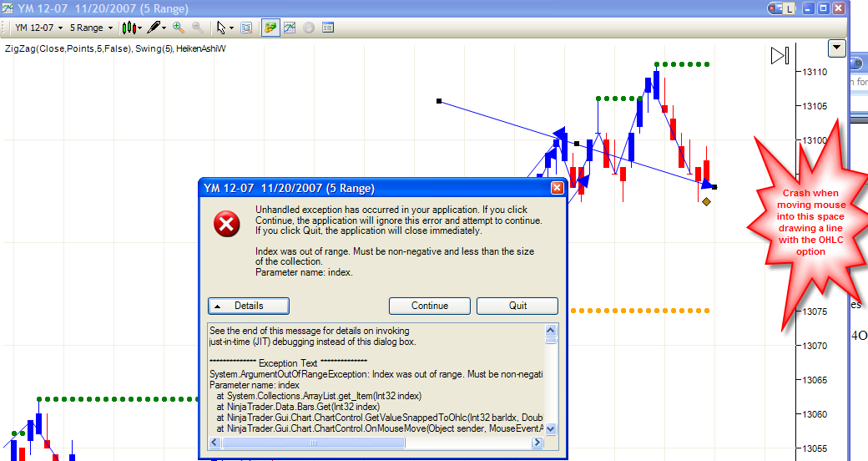Image resolution: width=868 pixels, height=461 pixels.
Task: Toggle the chart trader coins icon
Action: (270, 28)
